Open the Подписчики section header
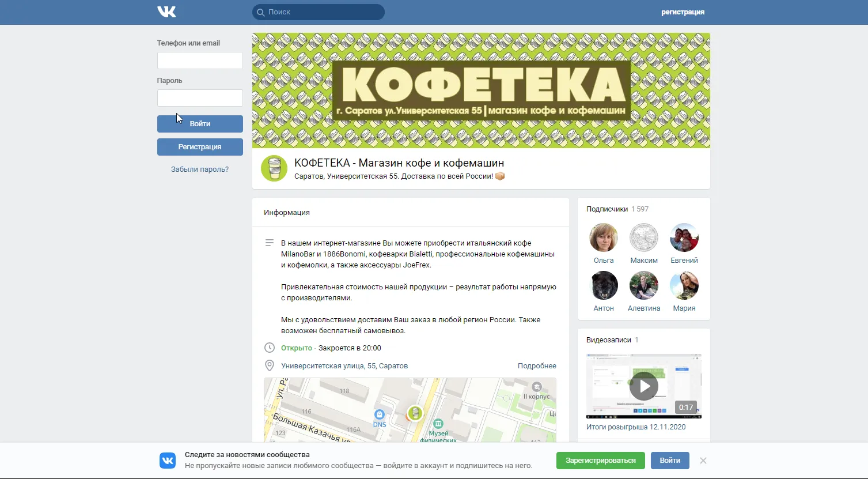The image size is (868, 479). 607,209
